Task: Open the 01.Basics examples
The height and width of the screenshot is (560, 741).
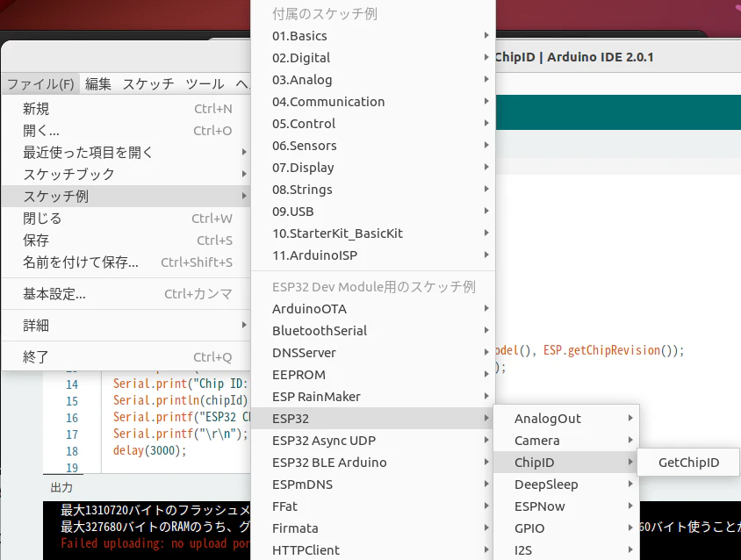Action: pyautogui.click(x=373, y=36)
